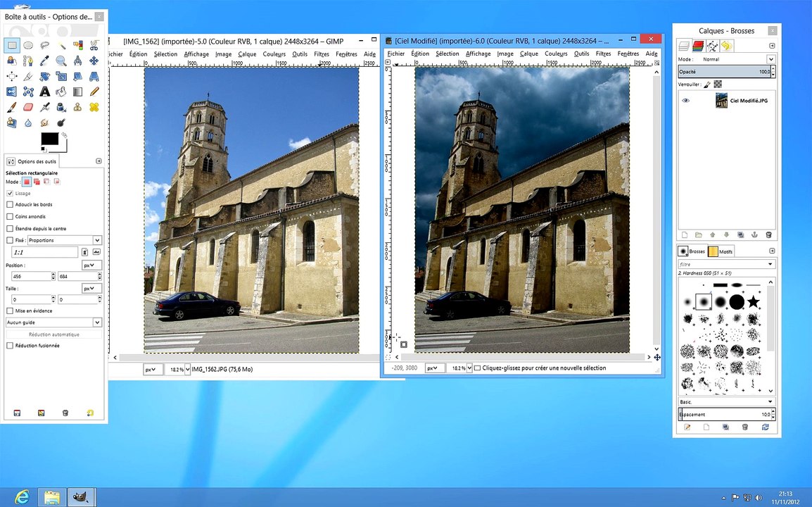Check Étendre depuis le centre
The width and height of the screenshot is (812, 507).
[x=10, y=228]
